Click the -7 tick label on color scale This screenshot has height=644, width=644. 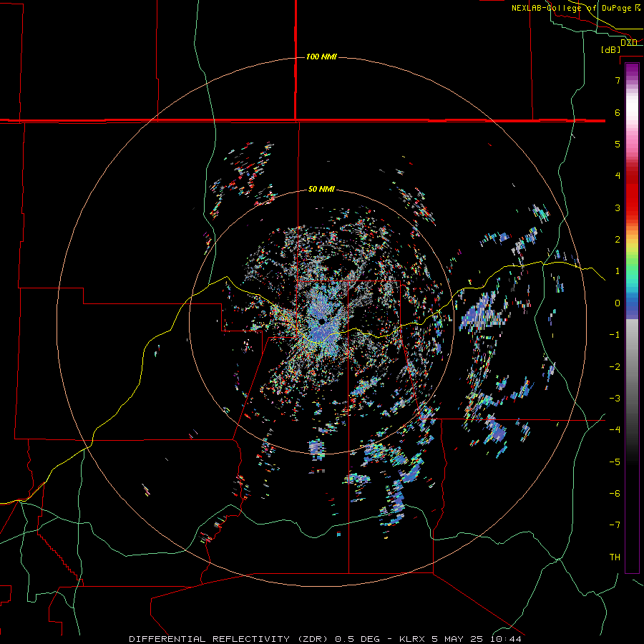[x=615, y=525]
